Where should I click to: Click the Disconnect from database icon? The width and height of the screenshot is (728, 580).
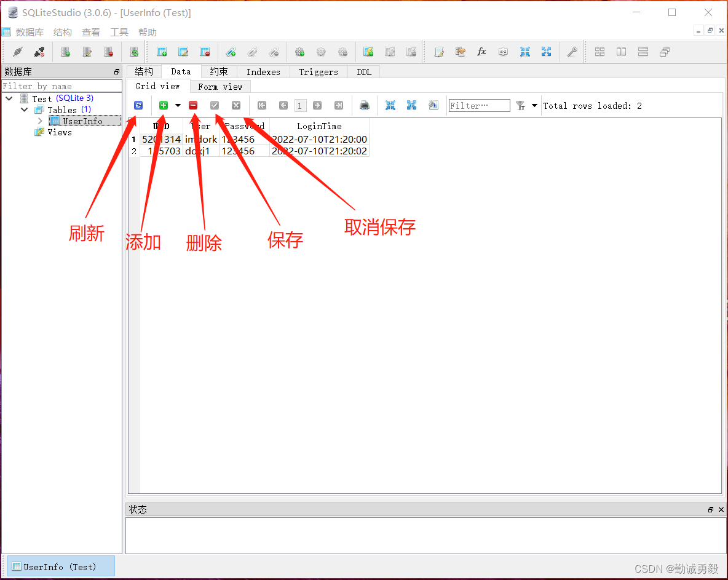(x=39, y=52)
